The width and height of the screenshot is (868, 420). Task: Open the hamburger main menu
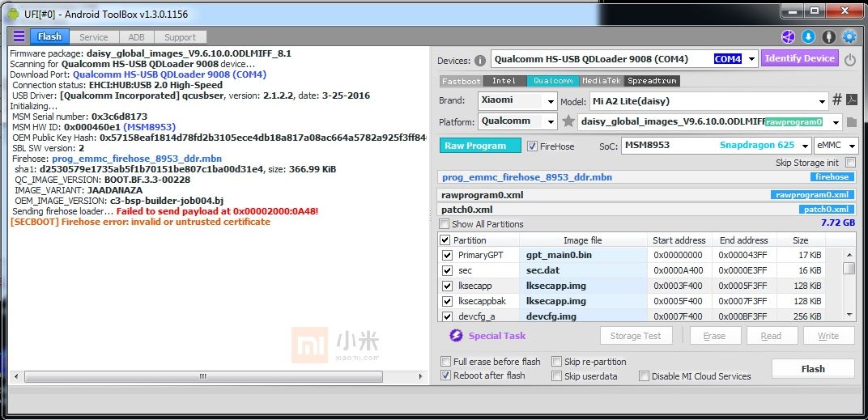(19, 36)
